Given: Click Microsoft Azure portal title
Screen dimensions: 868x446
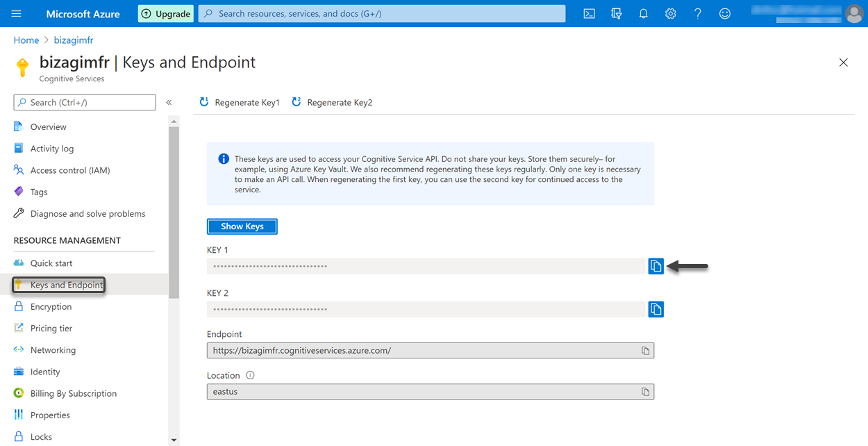Looking at the screenshot, I should click(83, 14).
